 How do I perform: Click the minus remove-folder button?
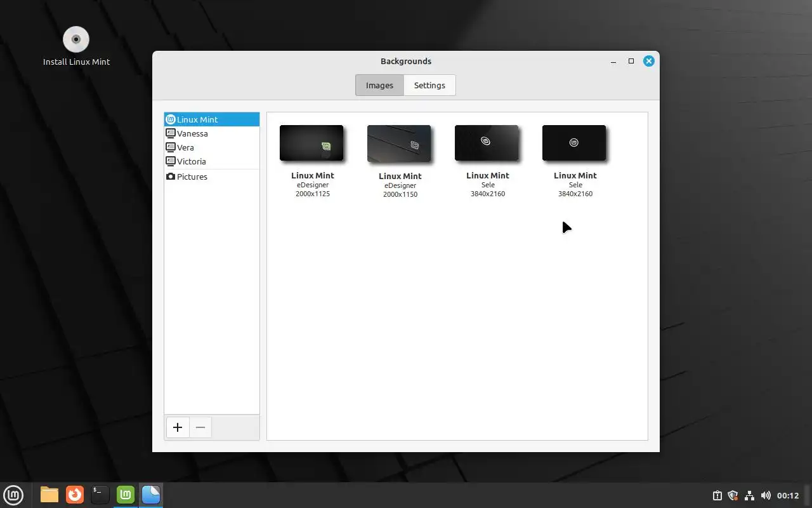(x=200, y=427)
